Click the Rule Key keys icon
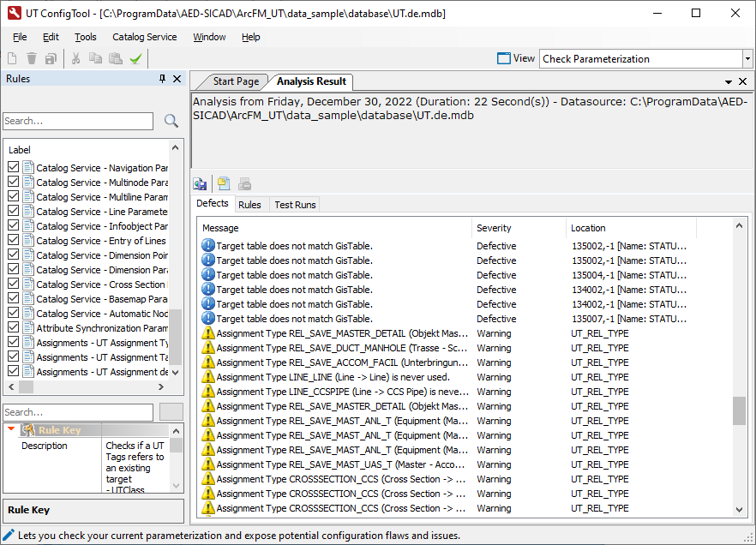756x545 pixels. click(28, 430)
